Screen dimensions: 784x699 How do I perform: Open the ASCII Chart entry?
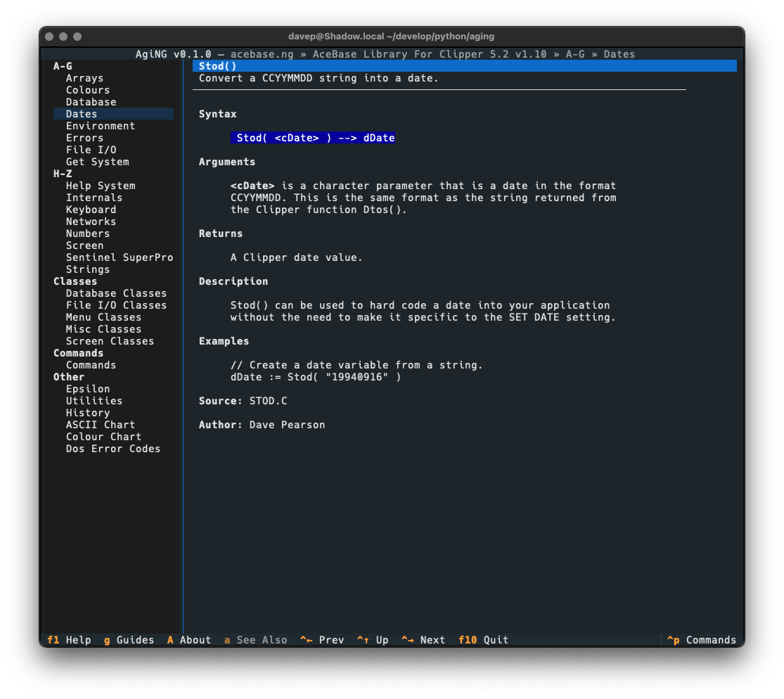click(x=100, y=425)
